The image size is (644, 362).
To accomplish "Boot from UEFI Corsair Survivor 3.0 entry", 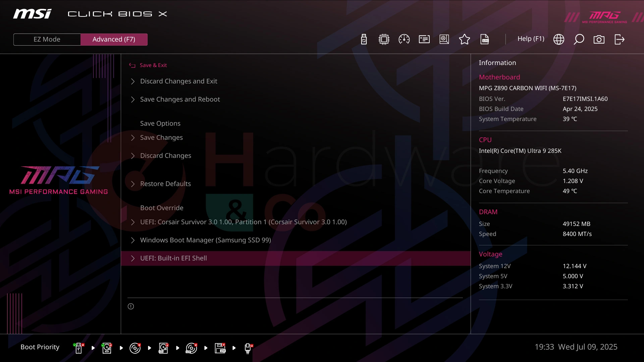I will pos(296,222).
